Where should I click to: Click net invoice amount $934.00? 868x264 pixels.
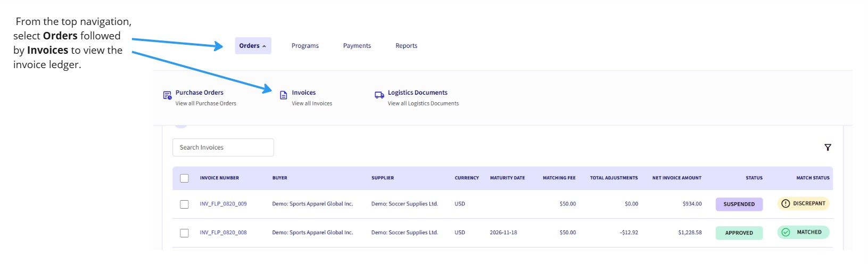[x=692, y=204]
